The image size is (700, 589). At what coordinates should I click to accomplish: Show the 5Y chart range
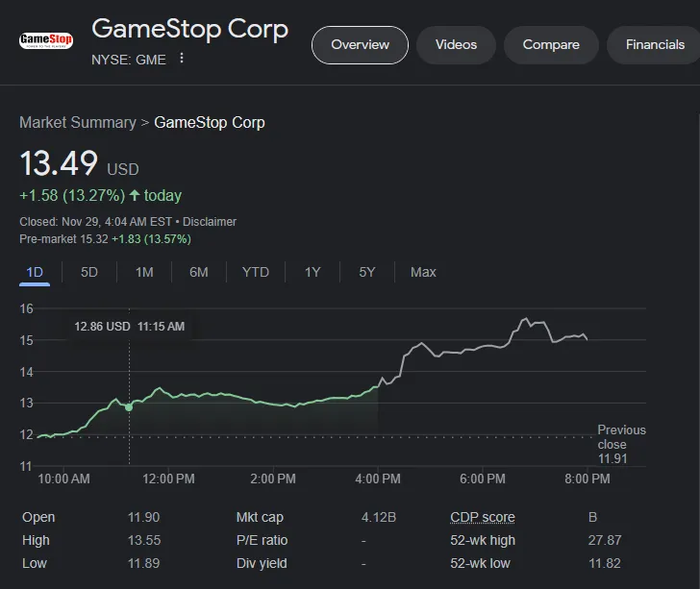click(367, 272)
